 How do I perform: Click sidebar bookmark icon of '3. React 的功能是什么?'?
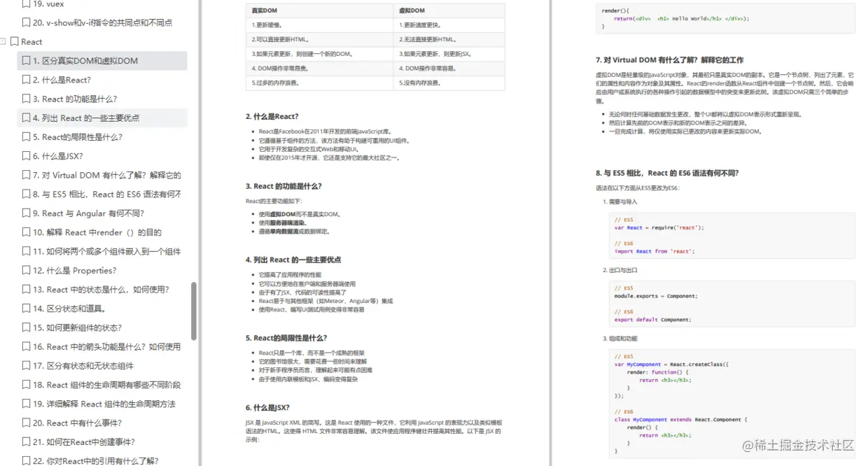(x=26, y=99)
